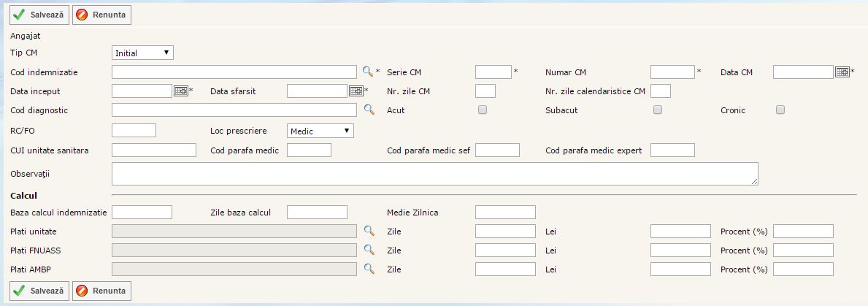868x306 pixels.
Task: Click the bottom Renunta button
Action: pyautogui.click(x=101, y=290)
